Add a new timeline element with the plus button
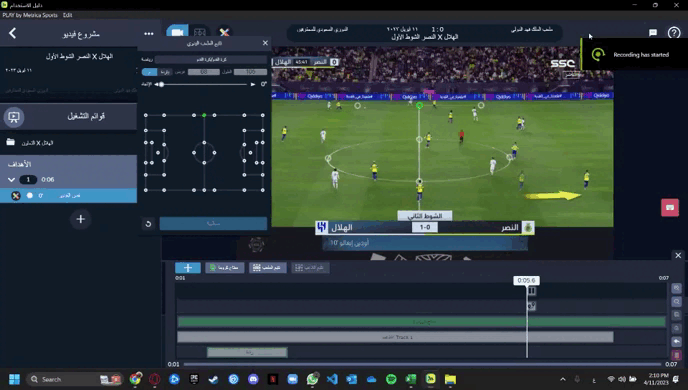 coord(188,268)
